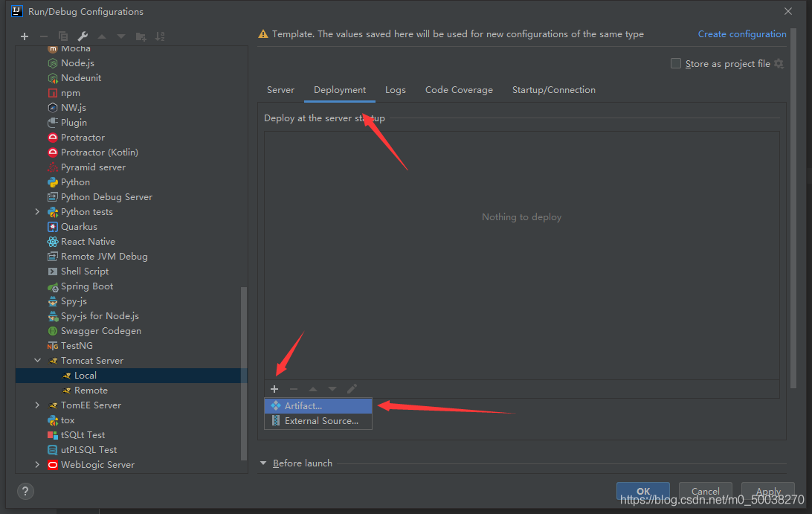This screenshot has width=812, height=514.
Task: Click the add new configuration plus icon
Action: (x=25, y=36)
